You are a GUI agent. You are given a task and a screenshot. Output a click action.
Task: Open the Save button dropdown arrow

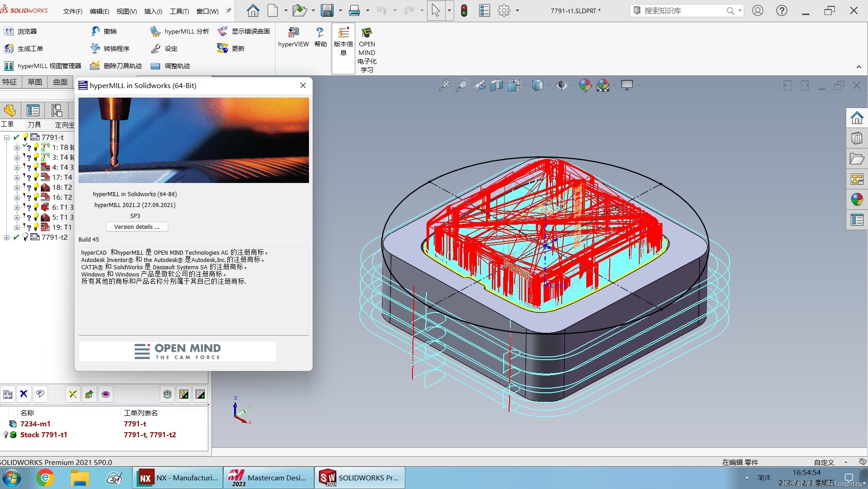click(x=340, y=10)
